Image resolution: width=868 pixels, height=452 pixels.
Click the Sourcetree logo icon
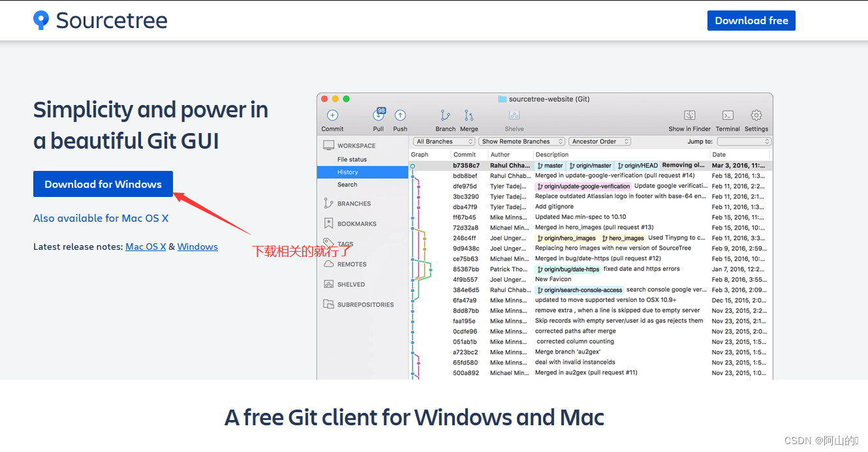click(40, 20)
